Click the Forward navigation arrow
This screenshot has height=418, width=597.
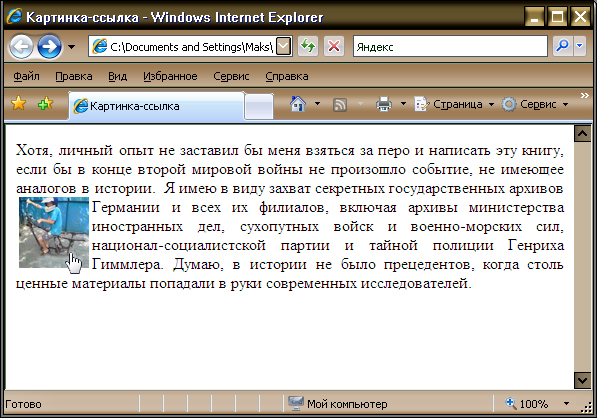coord(49,46)
